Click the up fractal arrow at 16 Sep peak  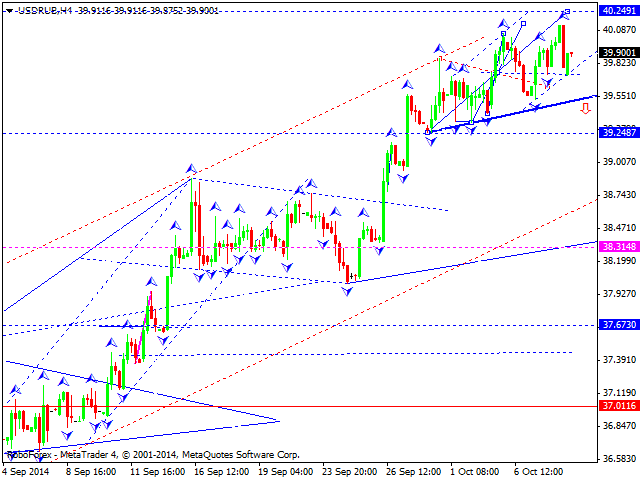tap(189, 169)
